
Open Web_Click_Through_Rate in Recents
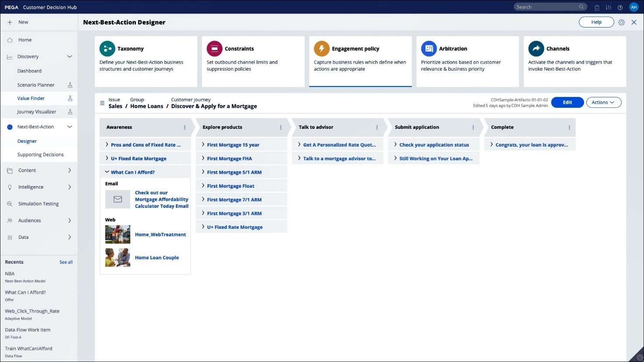click(32, 311)
